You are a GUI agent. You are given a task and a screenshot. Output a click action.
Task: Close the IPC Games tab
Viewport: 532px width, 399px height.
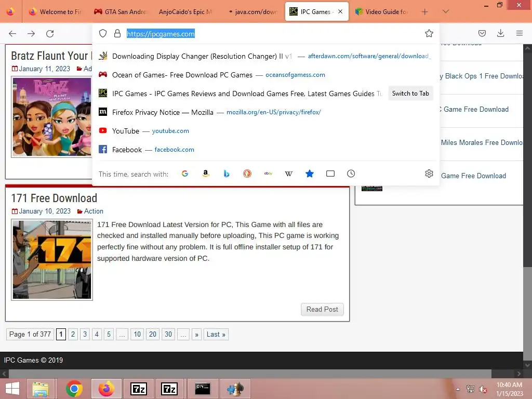coord(340,11)
